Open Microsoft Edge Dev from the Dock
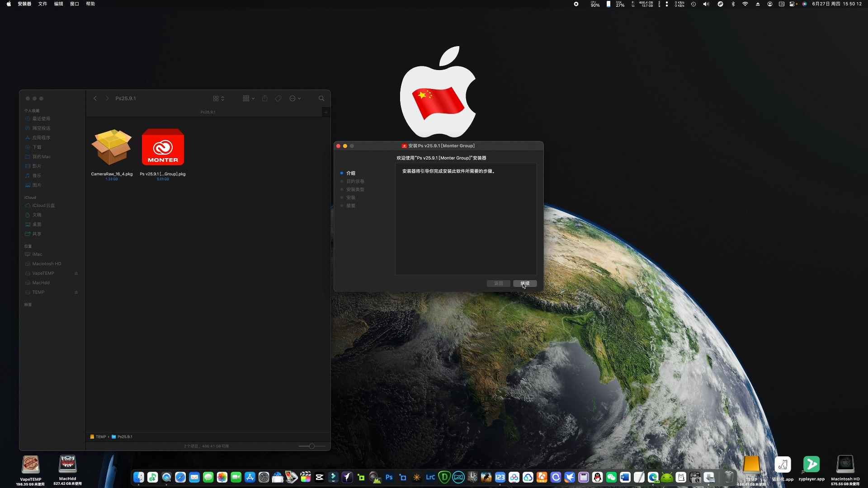 pyautogui.click(x=653, y=477)
